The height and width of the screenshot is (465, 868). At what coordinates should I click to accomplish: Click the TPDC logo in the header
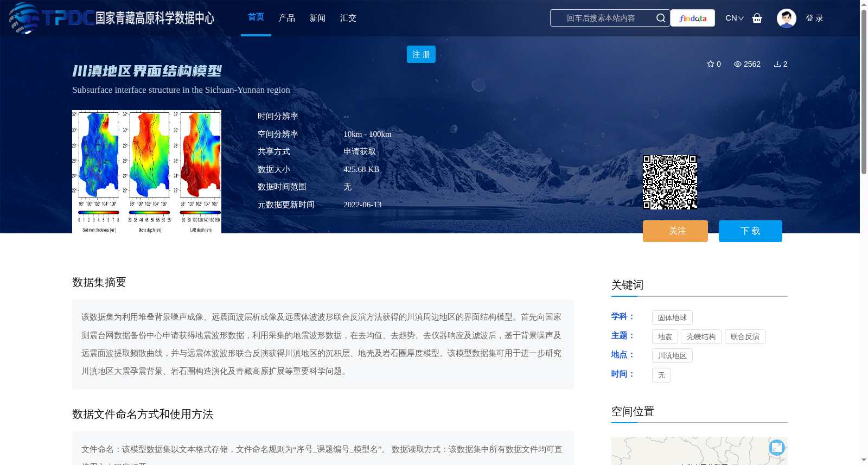click(111, 18)
